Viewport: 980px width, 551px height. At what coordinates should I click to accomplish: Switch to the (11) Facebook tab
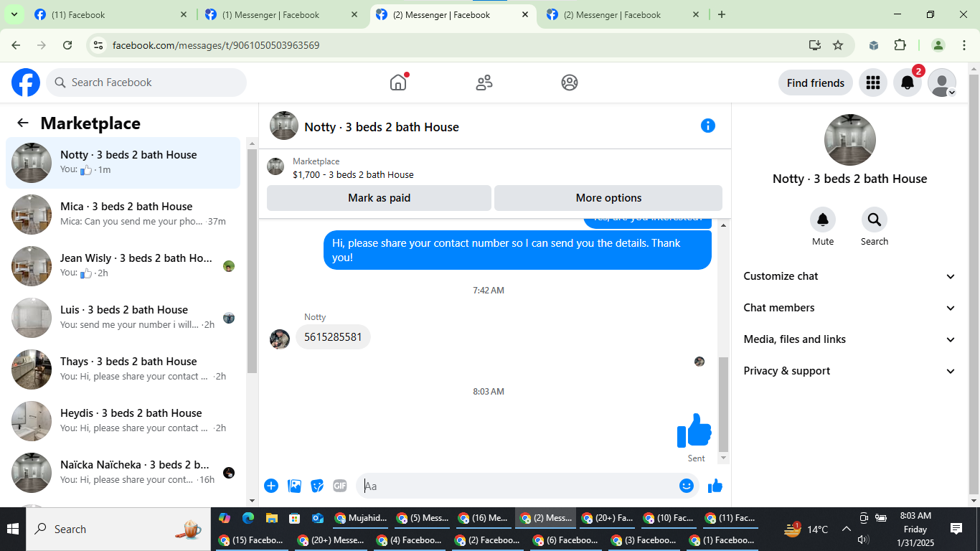pyautogui.click(x=111, y=14)
